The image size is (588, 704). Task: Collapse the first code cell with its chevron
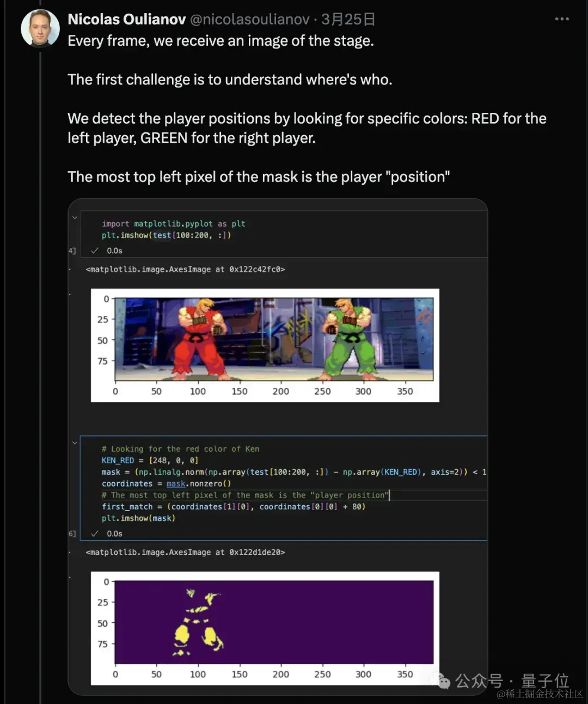[x=75, y=217]
